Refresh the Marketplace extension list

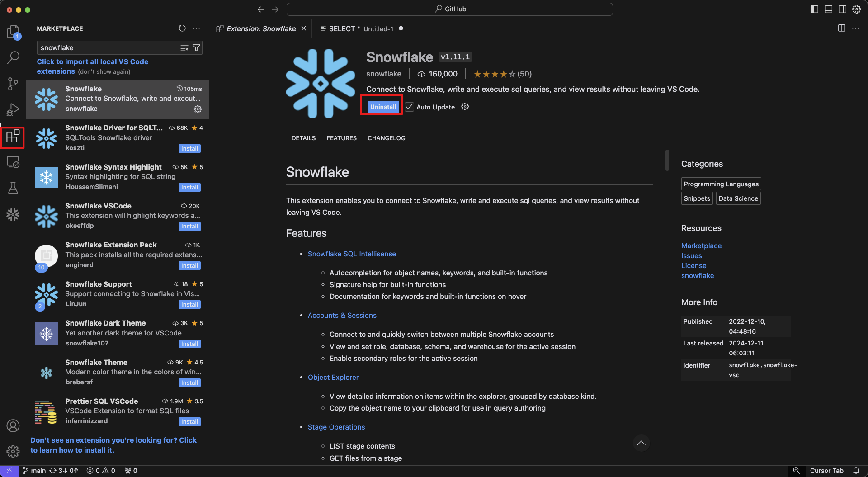[x=182, y=28]
